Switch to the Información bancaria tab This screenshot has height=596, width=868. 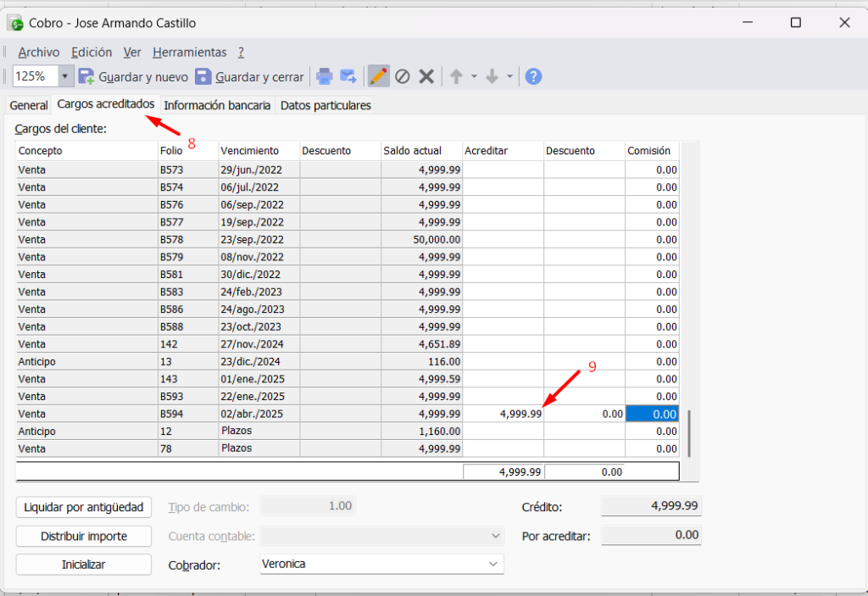[217, 105]
